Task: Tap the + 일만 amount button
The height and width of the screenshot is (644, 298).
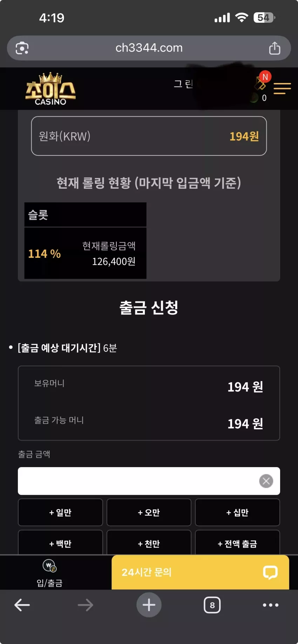Action: tap(60, 512)
